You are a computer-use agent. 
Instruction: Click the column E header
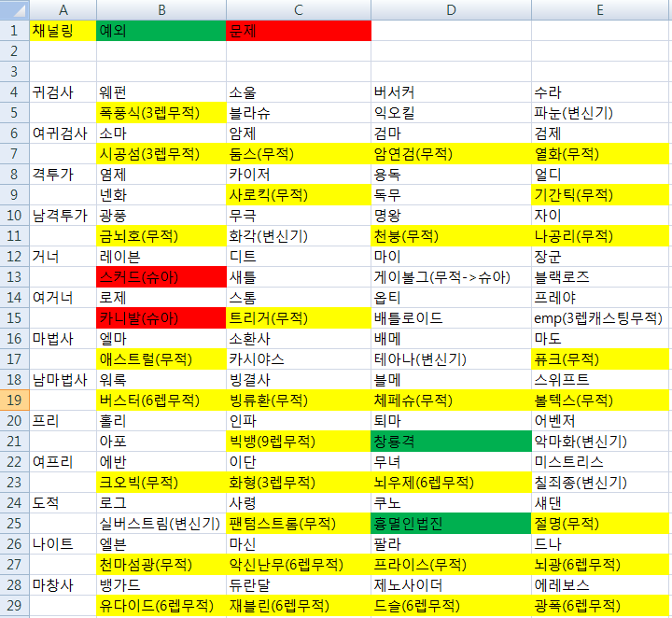pyautogui.click(x=600, y=9)
